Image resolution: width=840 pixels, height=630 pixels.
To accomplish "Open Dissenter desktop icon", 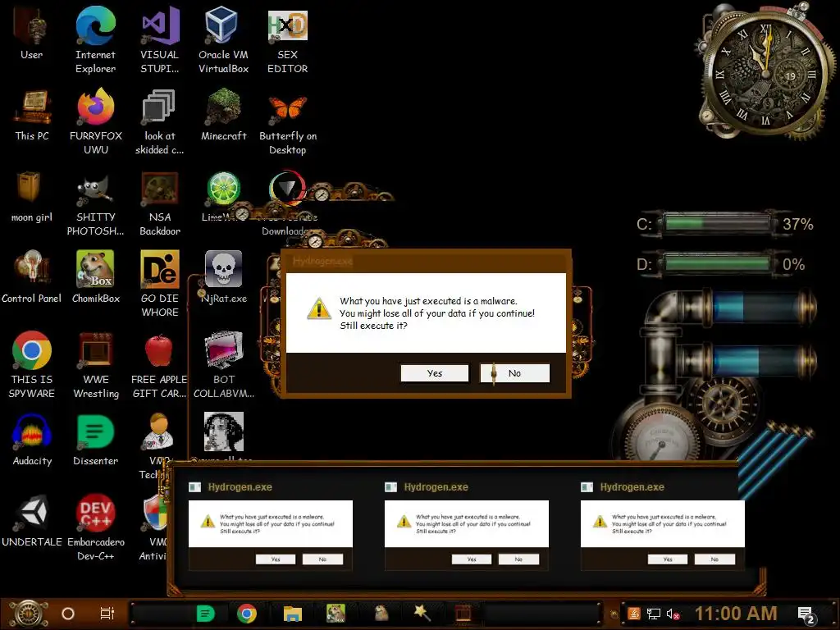I will [x=95, y=440].
